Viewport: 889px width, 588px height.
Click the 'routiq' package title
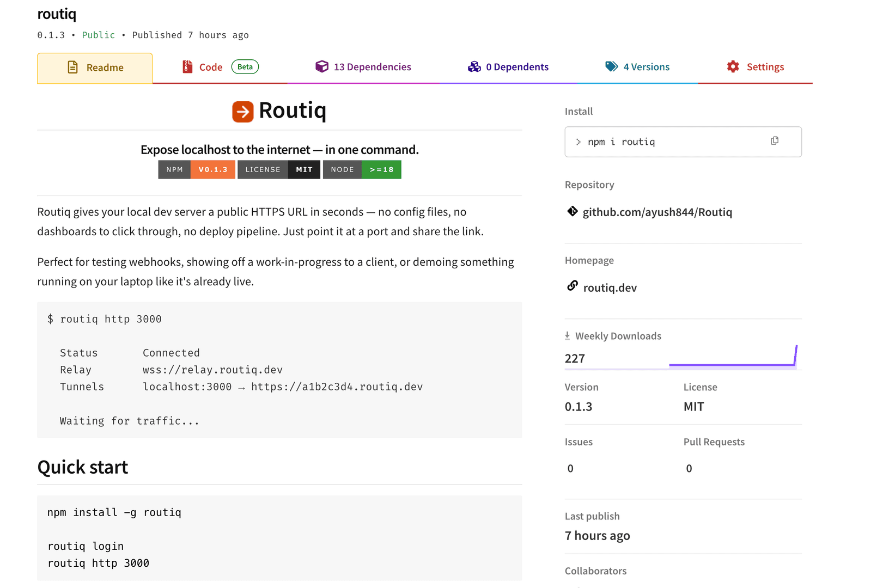click(x=57, y=14)
